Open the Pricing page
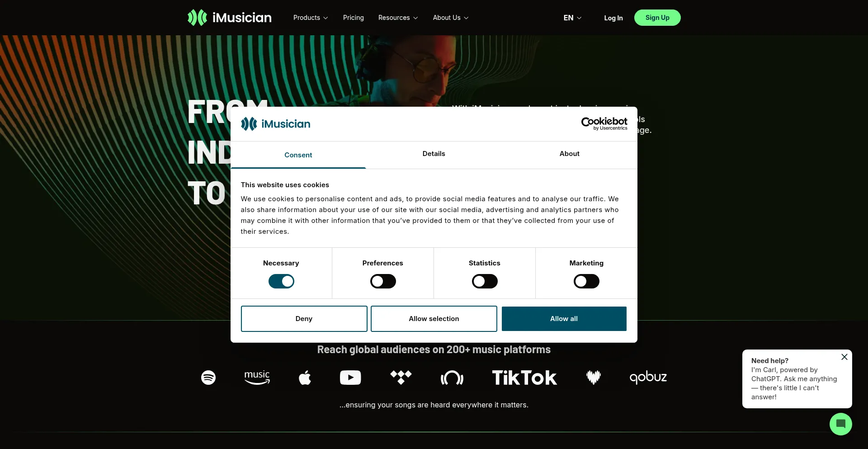 click(x=354, y=18)
